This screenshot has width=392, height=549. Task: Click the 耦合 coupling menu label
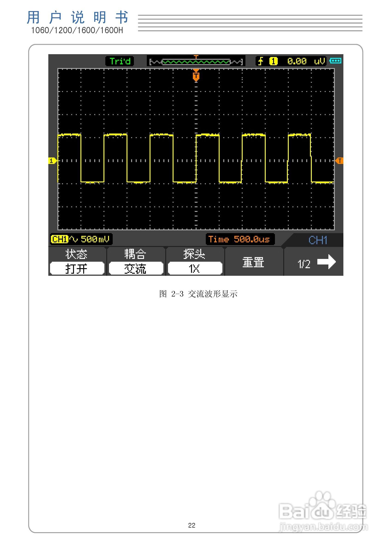pos(136,254)
